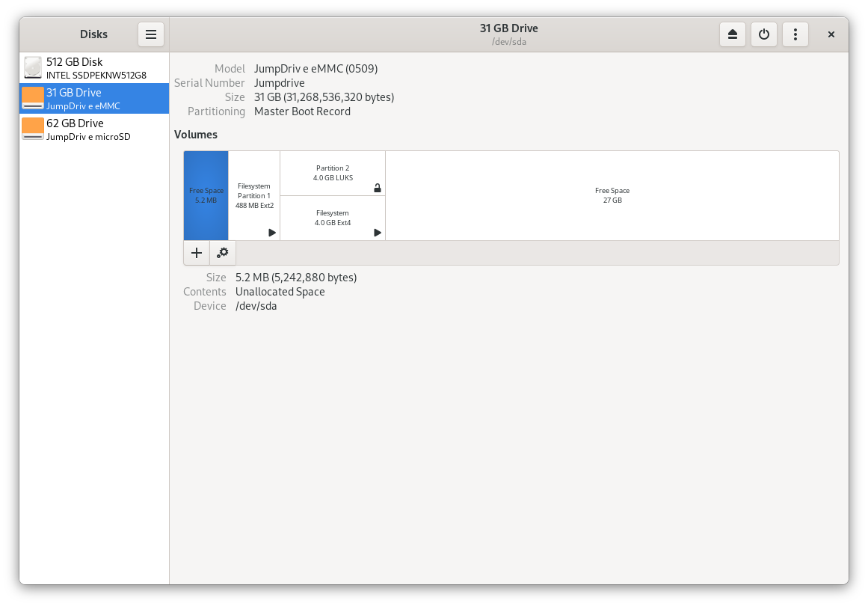This screenshot has height=606, width=868.
Task: Click the Serial Number label in drive details
Action: coord(209,83)
